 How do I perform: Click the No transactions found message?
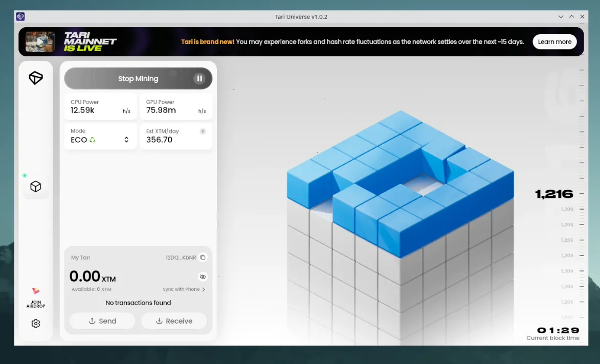pos(138,303)
